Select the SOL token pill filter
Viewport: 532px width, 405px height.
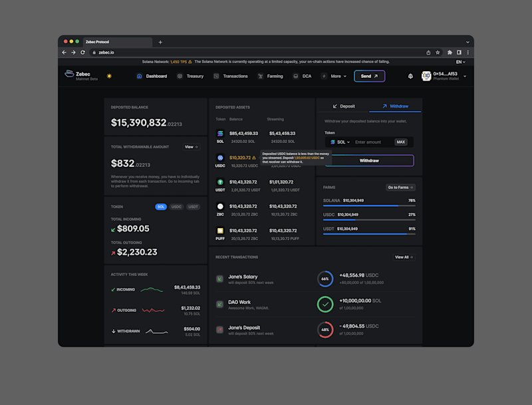[x=161, y=207]
